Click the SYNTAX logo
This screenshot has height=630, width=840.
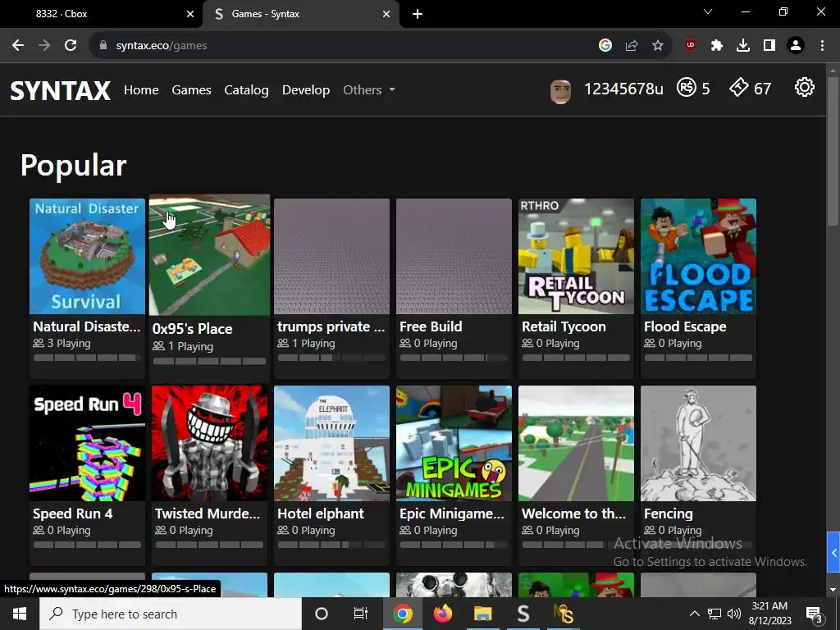(61, 90)
